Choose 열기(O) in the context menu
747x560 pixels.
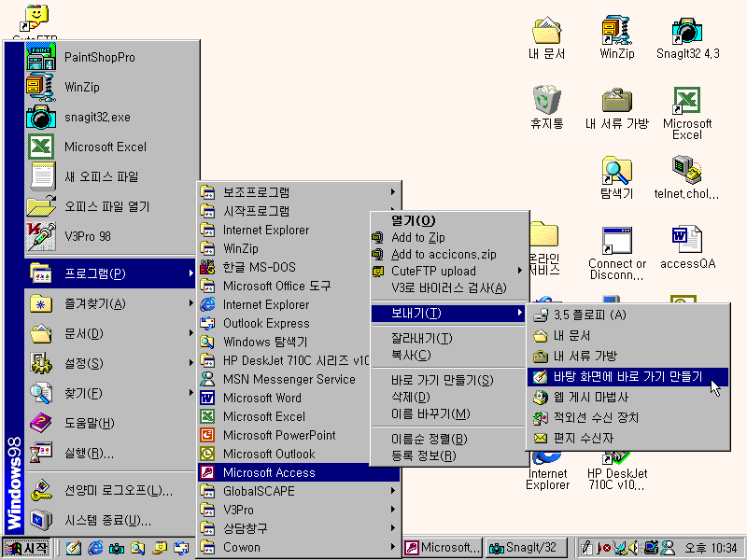point(449,220)
